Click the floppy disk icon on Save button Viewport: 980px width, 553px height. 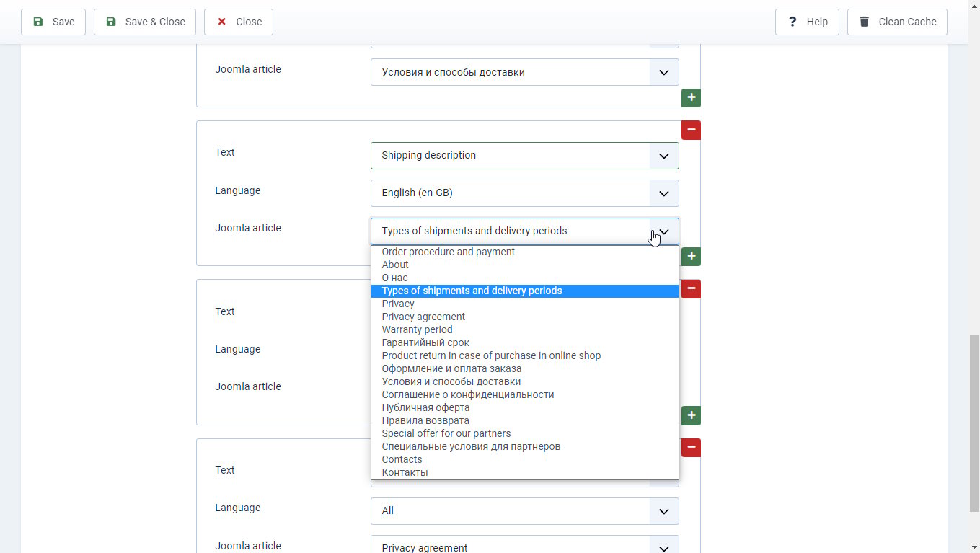click(38, 22)
